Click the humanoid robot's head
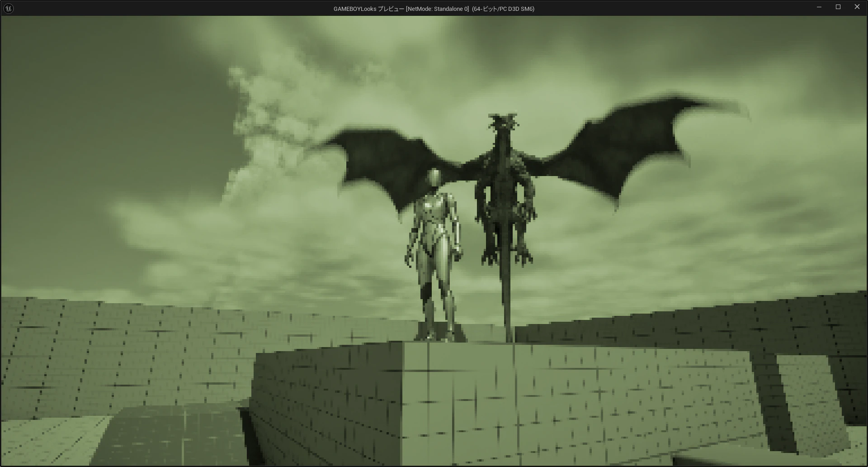This screenshot has width=868, height=467. [434, 178]
